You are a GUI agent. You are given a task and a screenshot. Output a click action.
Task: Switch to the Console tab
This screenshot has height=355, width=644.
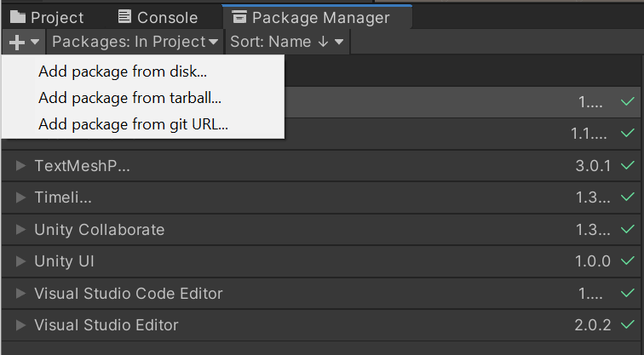click(167, 17)
